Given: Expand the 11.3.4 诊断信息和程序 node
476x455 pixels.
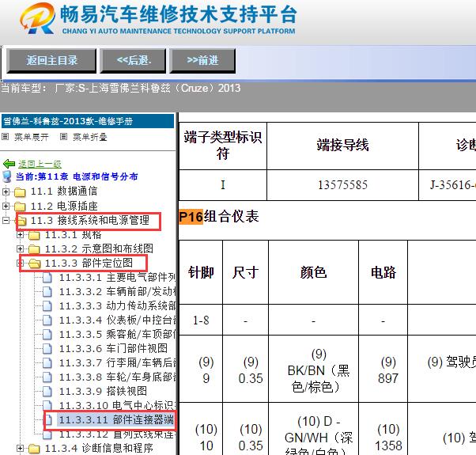Looking at the screenshot, I should [x=20, y=449].
